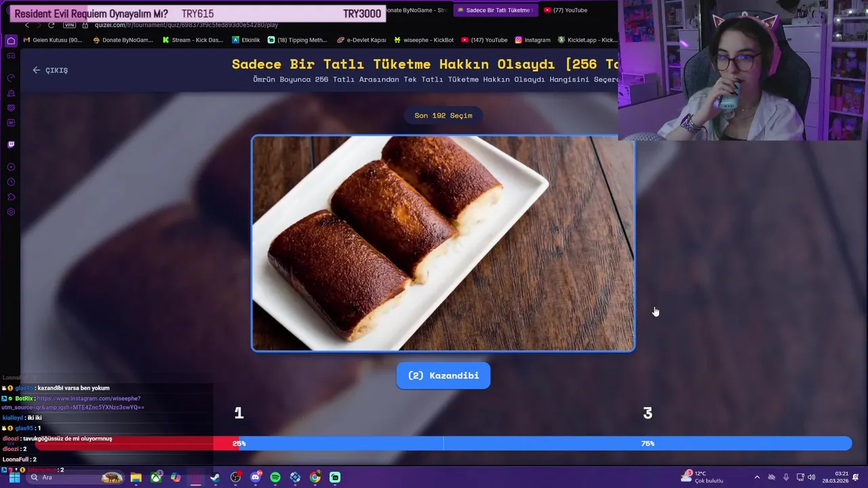Screen dimensions: 868x488
Task: Toggle the VPN badge in address bar
Action: 69,25
